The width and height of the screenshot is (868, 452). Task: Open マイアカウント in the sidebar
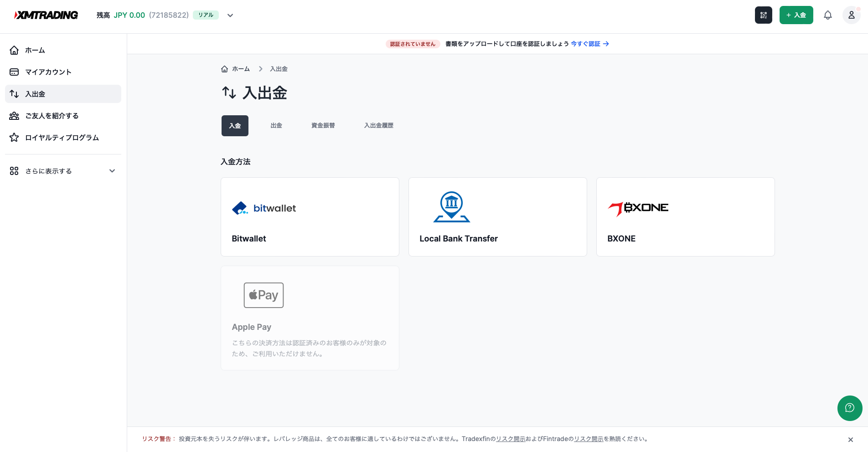[x=63, y=72]
